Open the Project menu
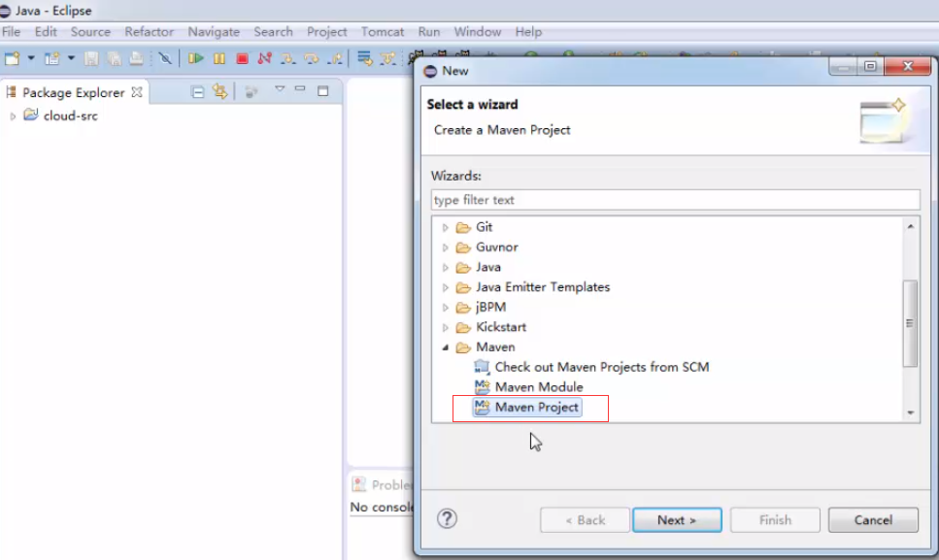The width and height of the screenshot is (939, 560). click(x=327, y=32)
